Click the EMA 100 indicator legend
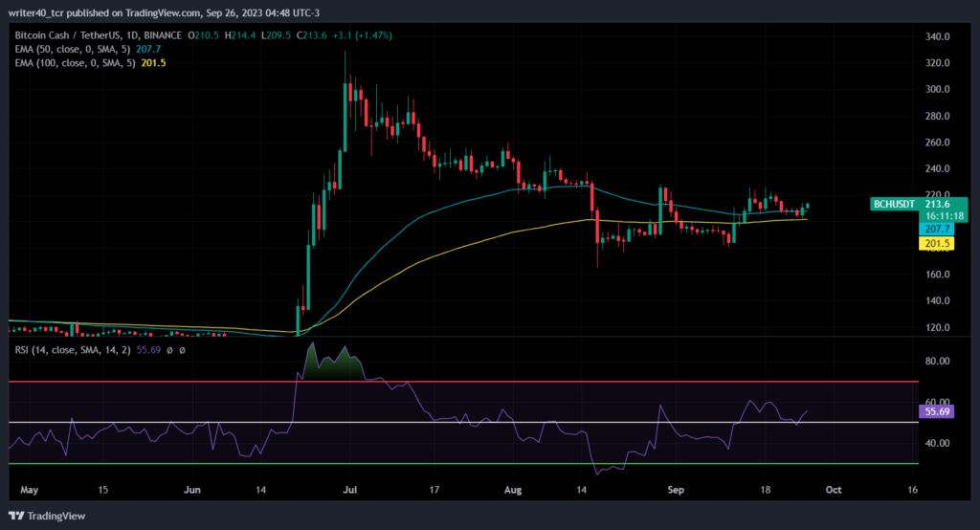 point(90,62)
